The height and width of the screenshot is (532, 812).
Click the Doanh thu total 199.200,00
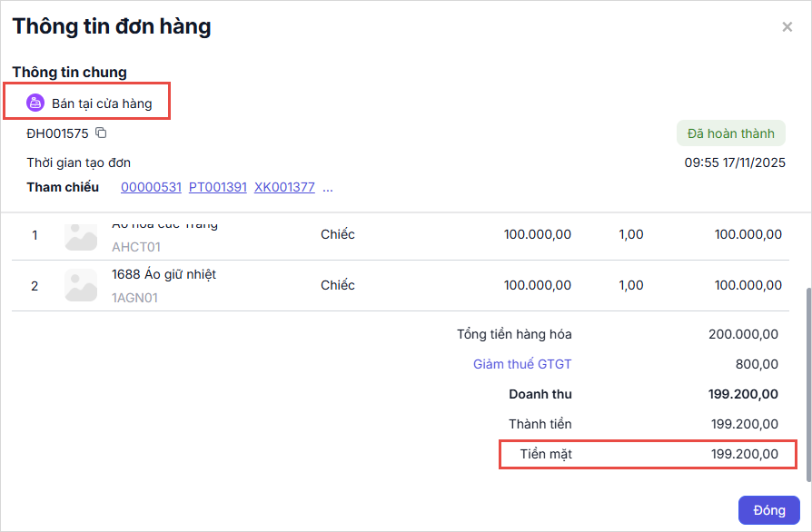(x=743, y=394)
